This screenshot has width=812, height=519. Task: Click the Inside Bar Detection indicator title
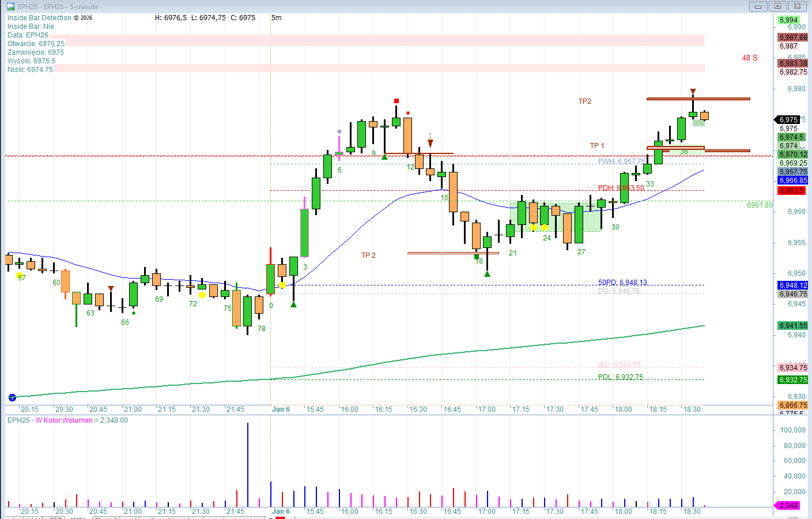click(39, 18)
